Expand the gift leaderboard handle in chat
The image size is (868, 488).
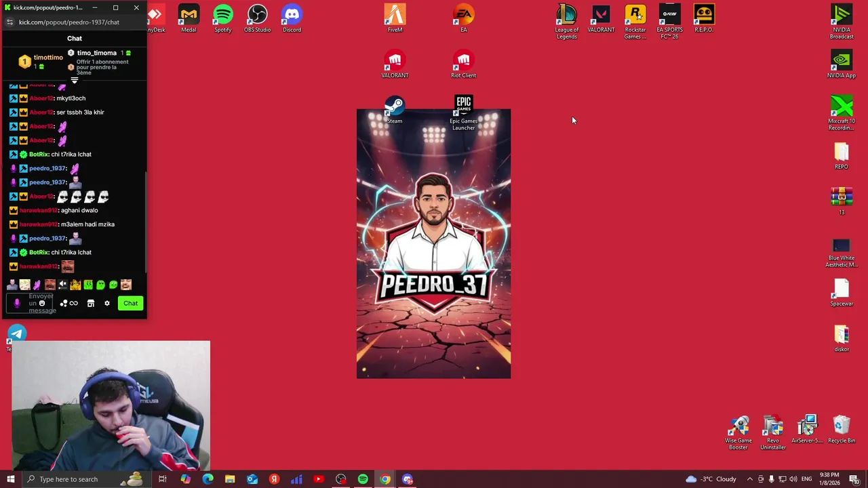coord(75,80)
